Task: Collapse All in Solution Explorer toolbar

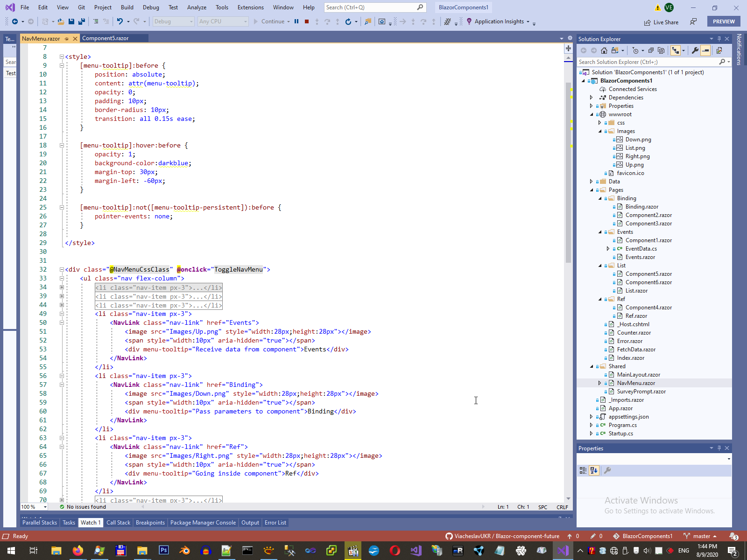Action: [x=651, y=50]
